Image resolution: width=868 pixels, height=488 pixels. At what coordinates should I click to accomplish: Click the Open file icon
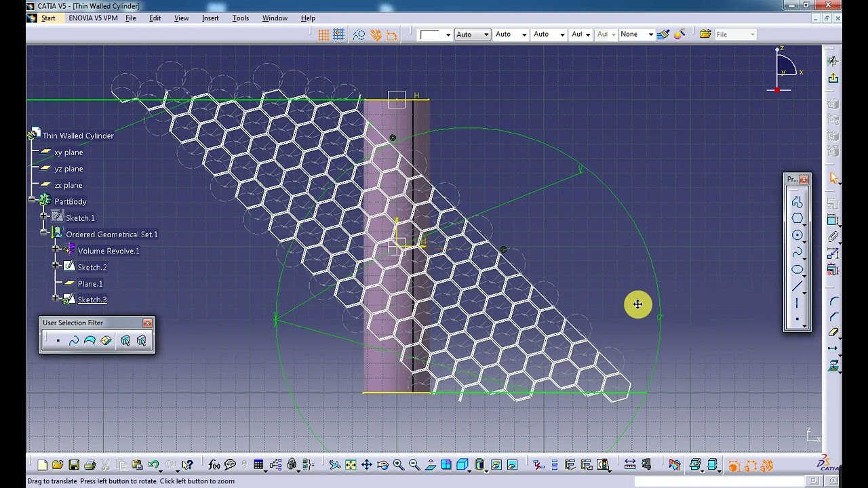point(58,465)
